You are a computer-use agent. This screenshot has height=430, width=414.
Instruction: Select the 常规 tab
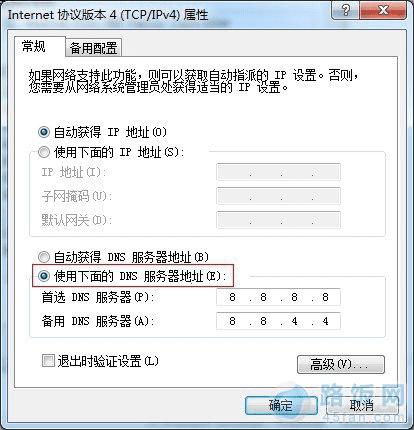tap(34, 46)
